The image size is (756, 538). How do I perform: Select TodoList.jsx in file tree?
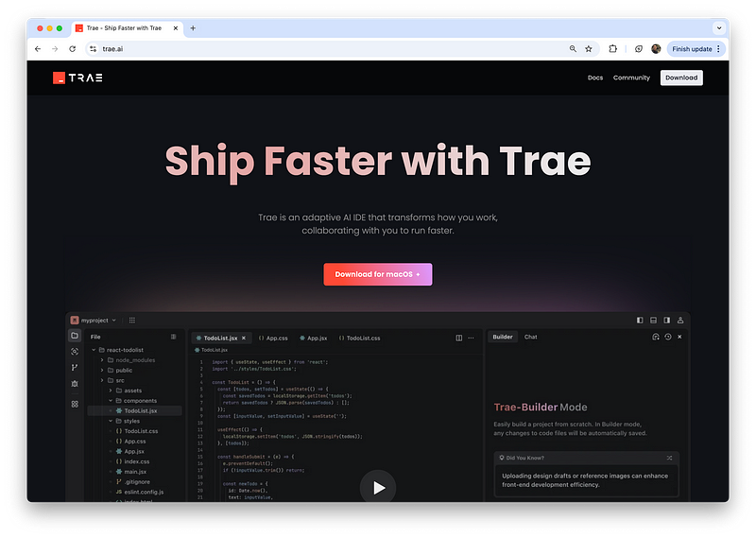[135, 410]
